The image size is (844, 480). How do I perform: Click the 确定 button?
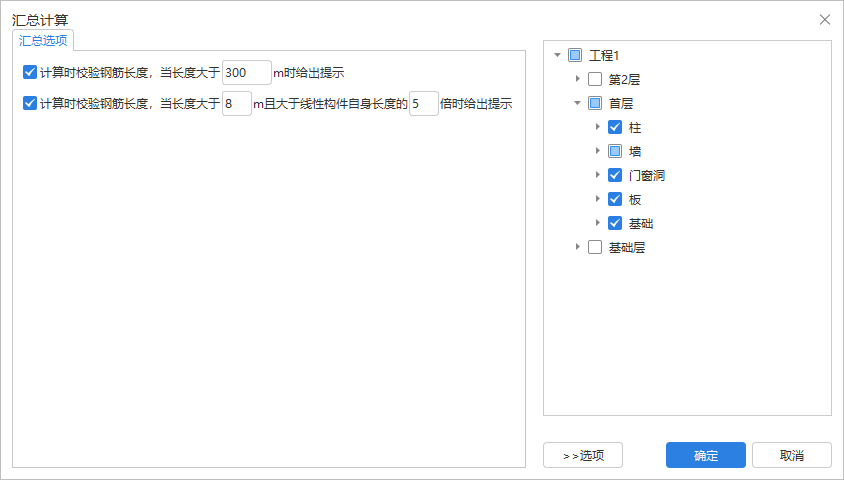(706, 455)
